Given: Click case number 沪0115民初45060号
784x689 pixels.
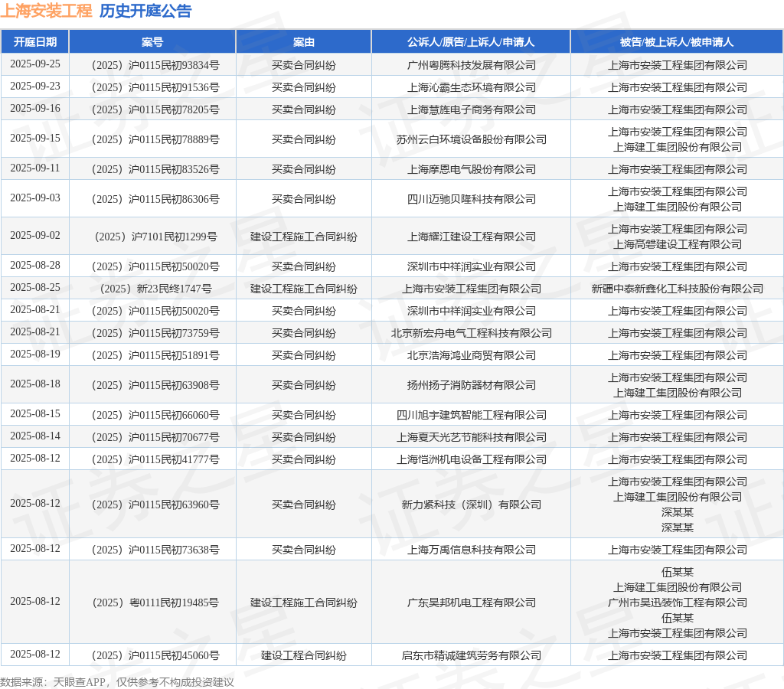Looking at the screenshot, I should 155,655.
